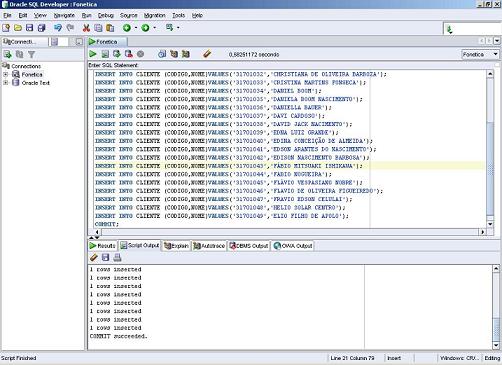Expand the Oracle Text connection tree node
This screenshot has height=365, width=502.
pos(6,83)
